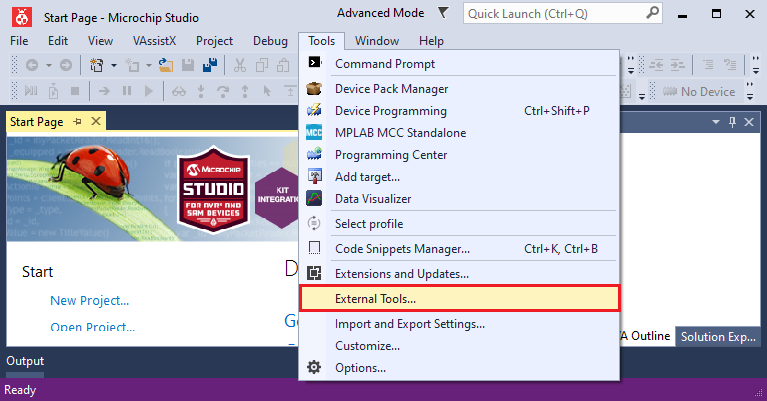The height and width of the screenshot is (401, 767).
Task: Select Device Programming menu entry
Action: coord(459,111)
